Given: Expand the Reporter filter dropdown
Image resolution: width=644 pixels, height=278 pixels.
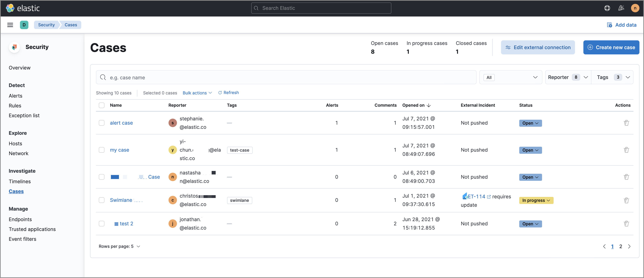Looking at the screenshot, I should coord(568,77).
